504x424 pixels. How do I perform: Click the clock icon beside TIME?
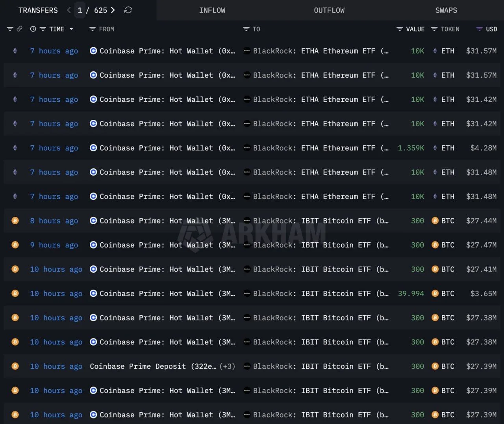click(x=33, y=29)
